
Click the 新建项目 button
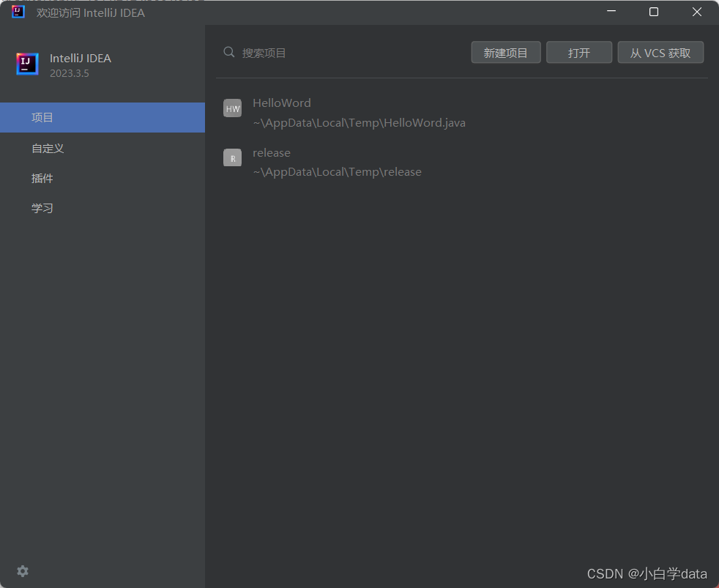505,52
